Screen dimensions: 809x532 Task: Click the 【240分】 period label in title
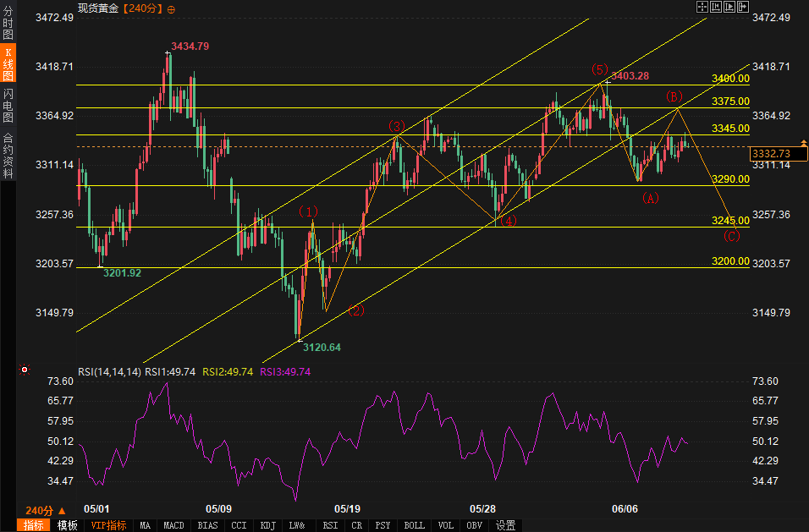(x=142, y=8)
